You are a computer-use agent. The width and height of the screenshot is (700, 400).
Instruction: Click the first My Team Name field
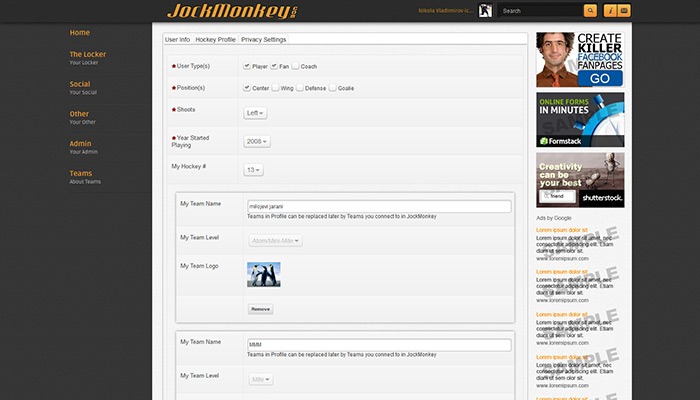click(x=378, y=206)
